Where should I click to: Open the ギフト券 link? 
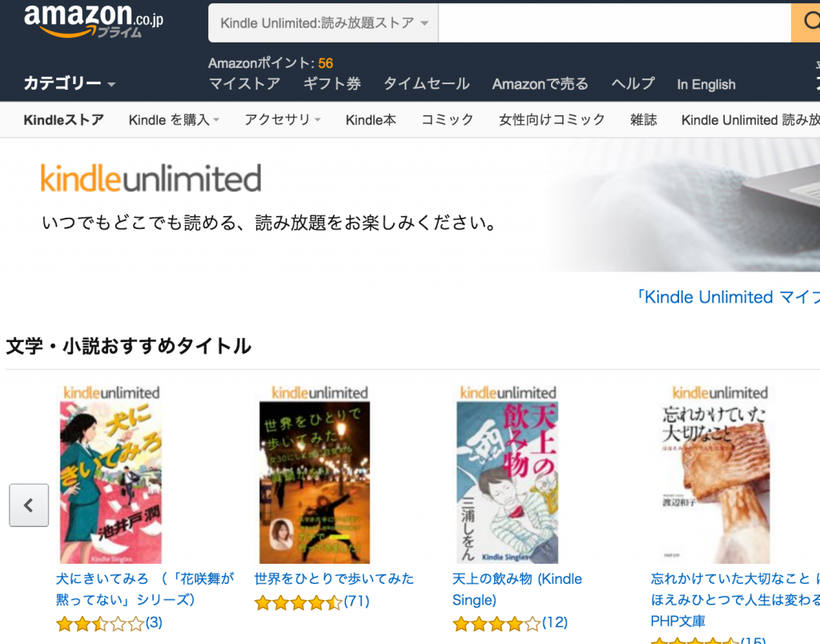click(x=332, y=84)
